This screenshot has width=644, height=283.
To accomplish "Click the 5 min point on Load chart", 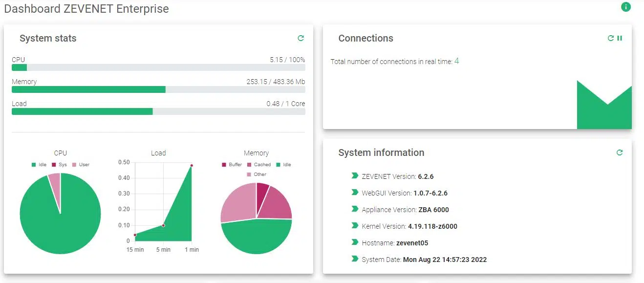I will (x=163, y=225).
